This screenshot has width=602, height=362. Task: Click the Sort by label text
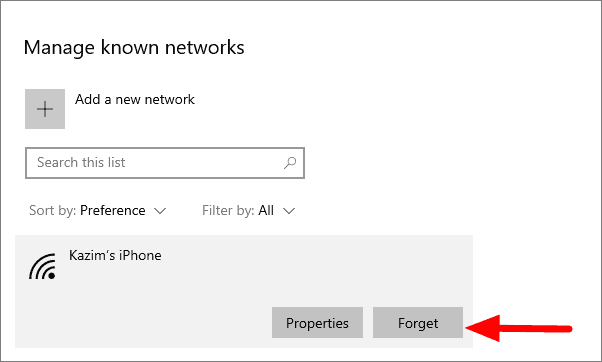pyautogui.click(x=53, y=210)
